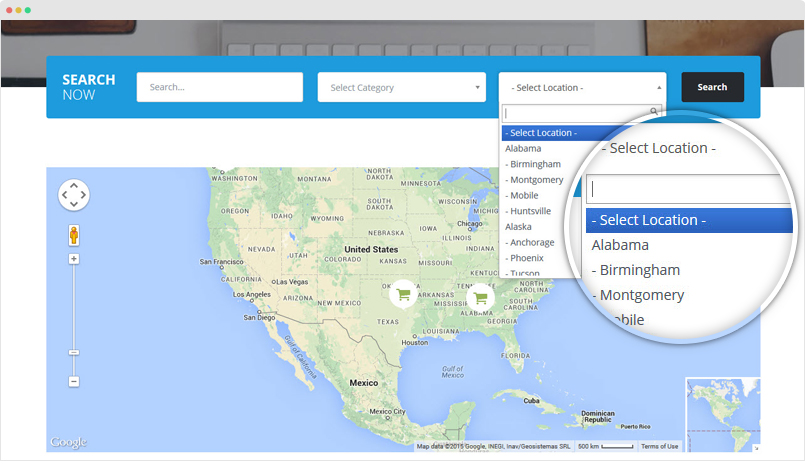Click the green window maximize dot
805x465 pixels.
coord(28,10)
